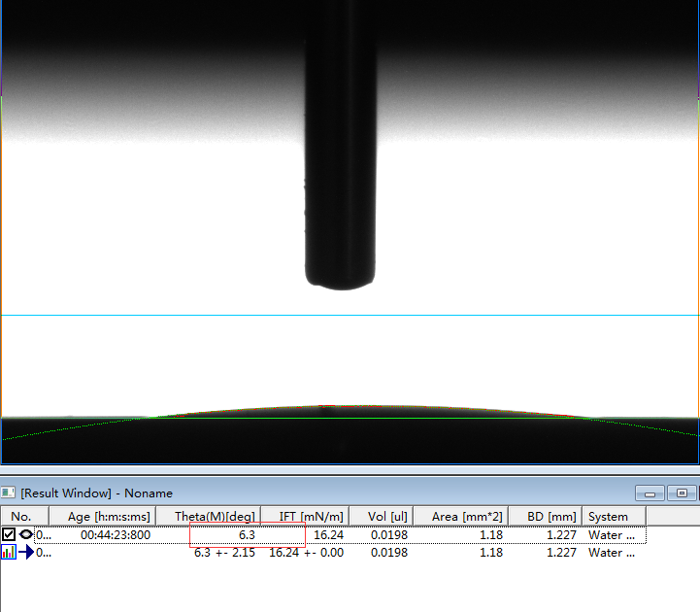
Task: Toggle the checkbox in the first result row
Action: tap(9, 534)
